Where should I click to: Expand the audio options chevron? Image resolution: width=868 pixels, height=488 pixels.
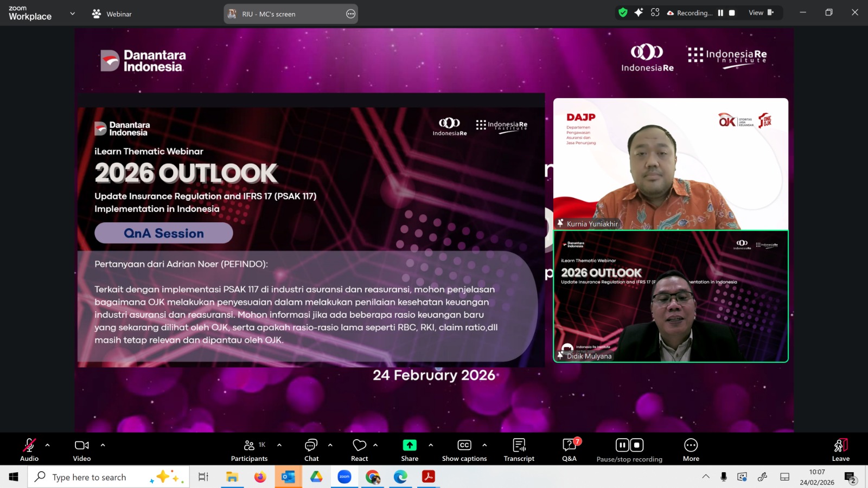tap(48, 445)
